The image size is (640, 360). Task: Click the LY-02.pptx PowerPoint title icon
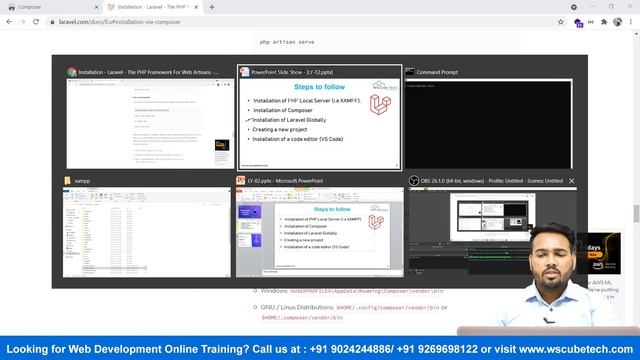[x=241, y=180]
